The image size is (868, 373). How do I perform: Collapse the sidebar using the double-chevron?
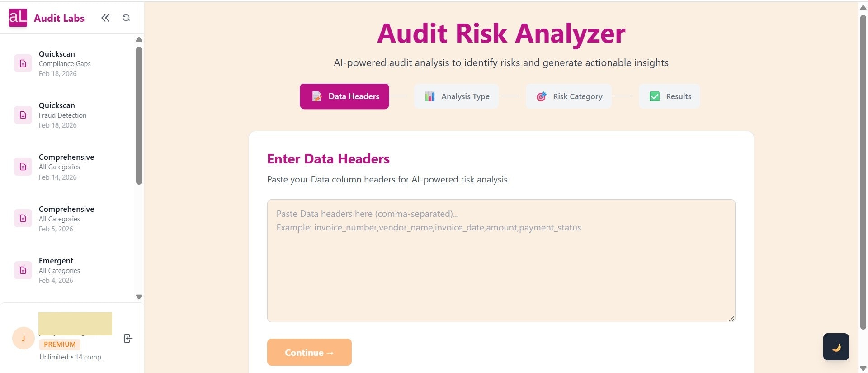tap(105, 18)
